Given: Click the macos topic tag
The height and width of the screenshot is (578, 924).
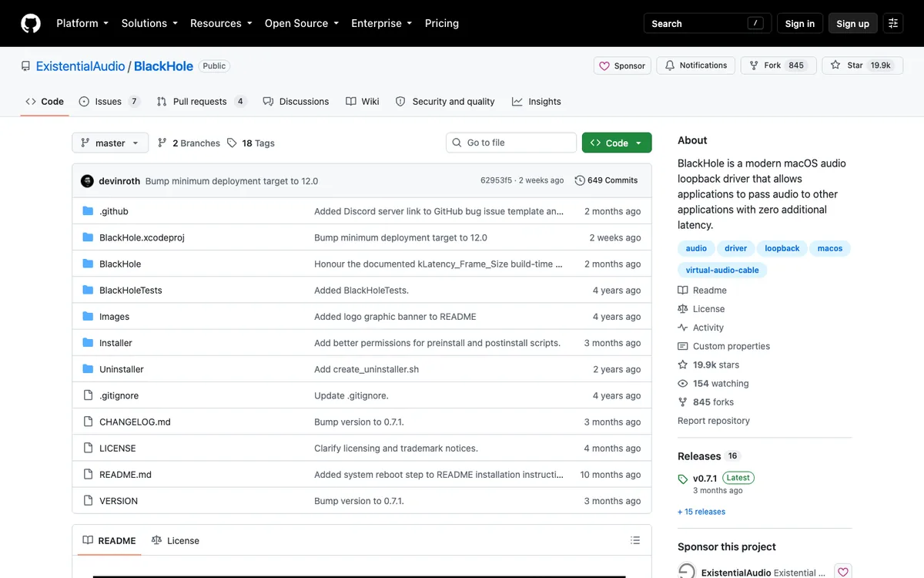Looking at the screenshot, I should [830, 248].
